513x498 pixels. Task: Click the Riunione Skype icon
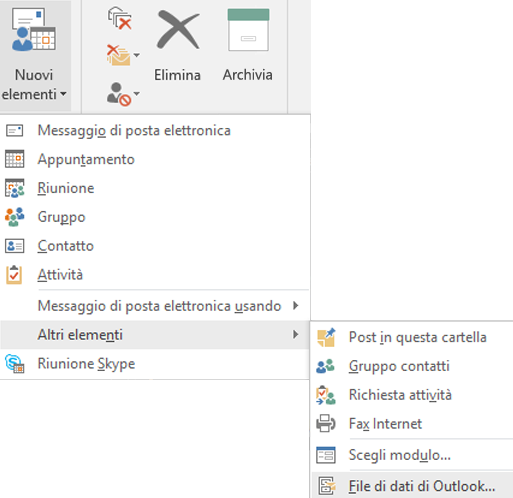(x=14, y=364)
